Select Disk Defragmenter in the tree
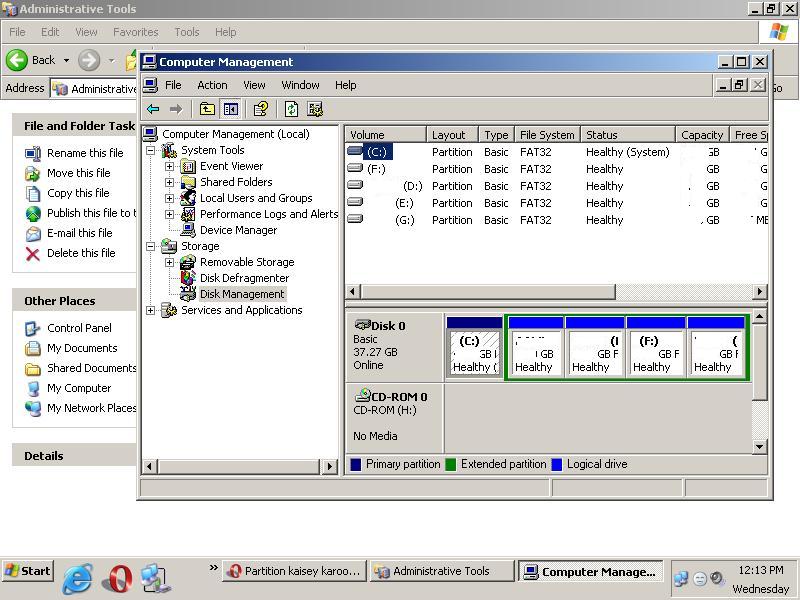Screen dimensions: 800x600 (244, 278)
